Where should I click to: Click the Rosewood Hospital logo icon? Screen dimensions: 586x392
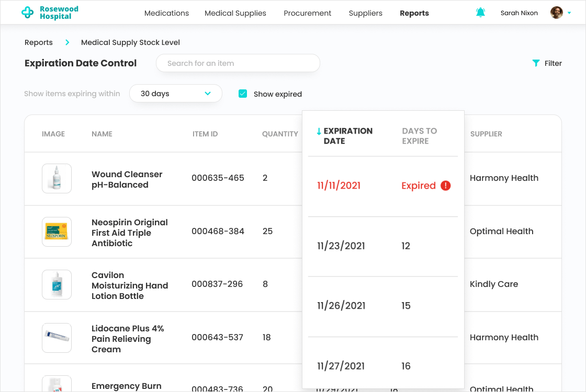27,13
